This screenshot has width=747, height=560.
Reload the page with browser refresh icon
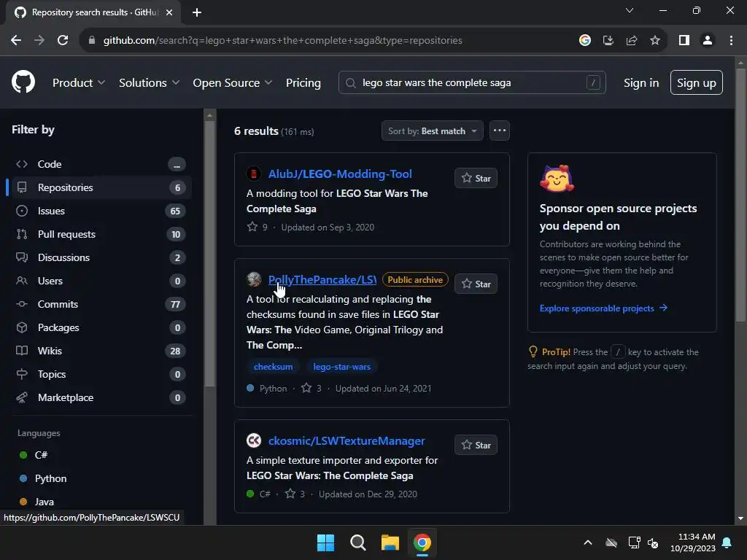coord(63,40)
